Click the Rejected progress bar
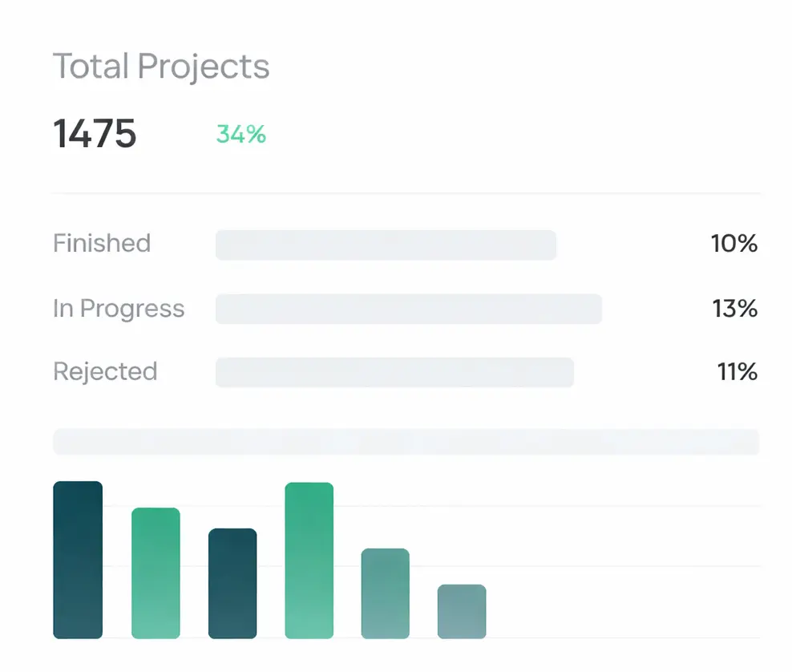This screenshot has width=792, height=672. tap(394, 372)
